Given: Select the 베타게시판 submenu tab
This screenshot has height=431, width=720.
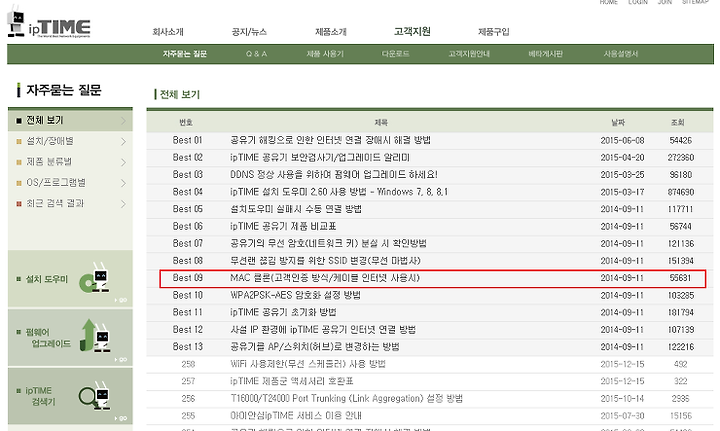Looking at the screenshot, I should [x=545, y=54].
